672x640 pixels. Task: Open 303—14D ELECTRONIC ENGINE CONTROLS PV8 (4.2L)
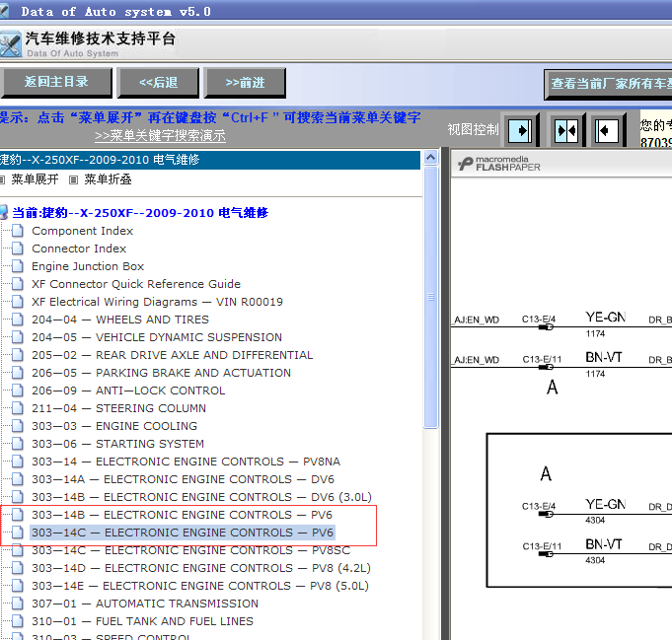201,568
